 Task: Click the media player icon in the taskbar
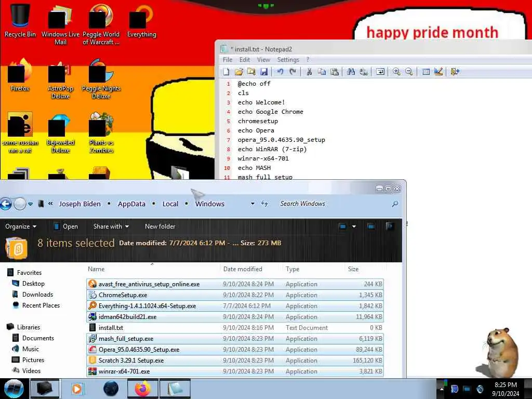77,389
